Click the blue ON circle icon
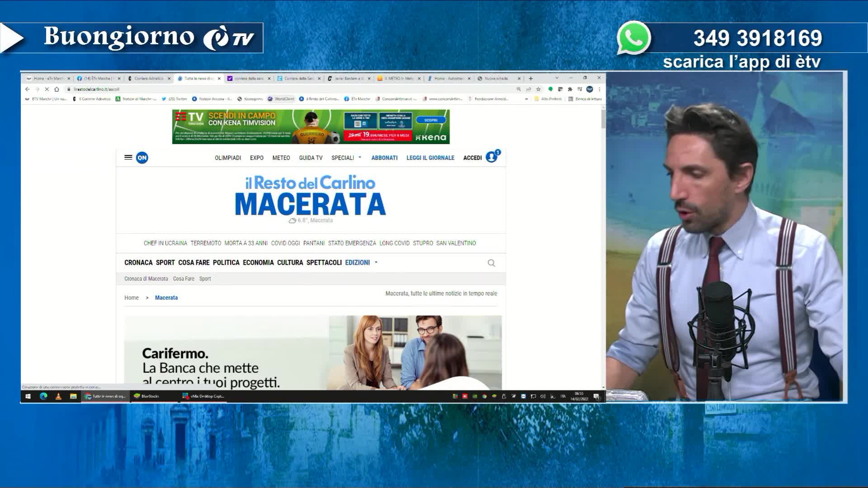Image resolution: width=868 pixels, height=488 pixels. [x=142, y=158]
